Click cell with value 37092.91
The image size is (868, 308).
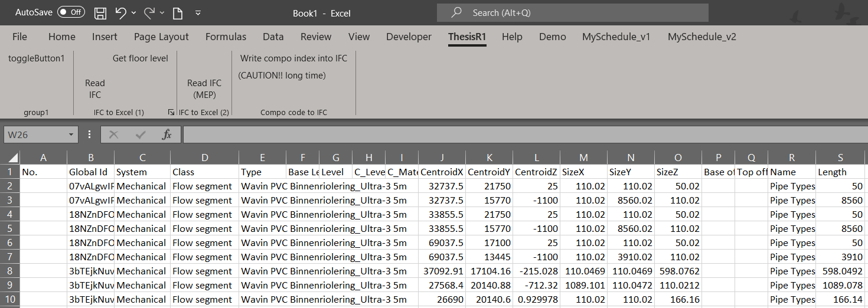[442, 271]
